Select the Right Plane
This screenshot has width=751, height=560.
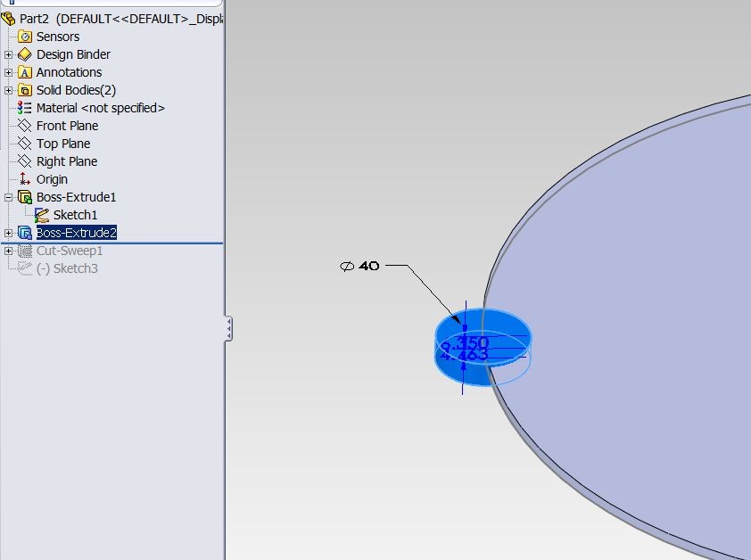pos(67,161)
